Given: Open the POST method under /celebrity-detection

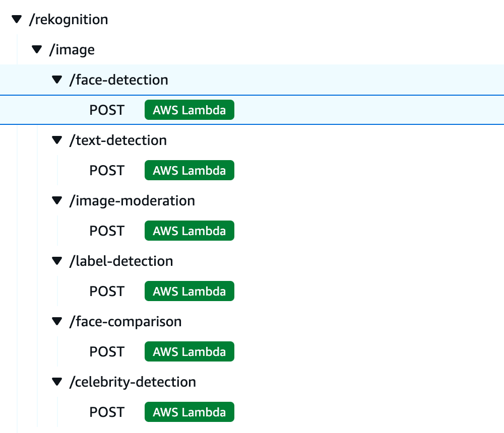Looking at the screenshot, I should point(107,412).
